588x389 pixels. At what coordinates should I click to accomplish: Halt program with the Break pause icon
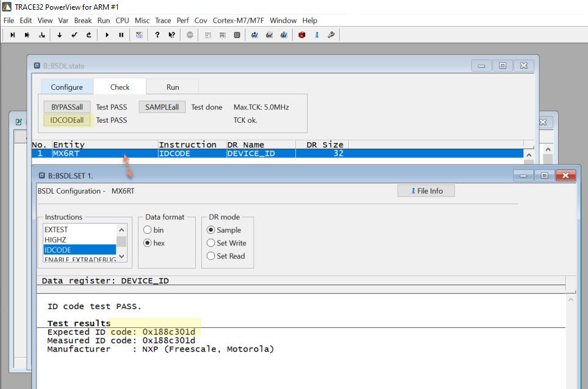(121, 35)
